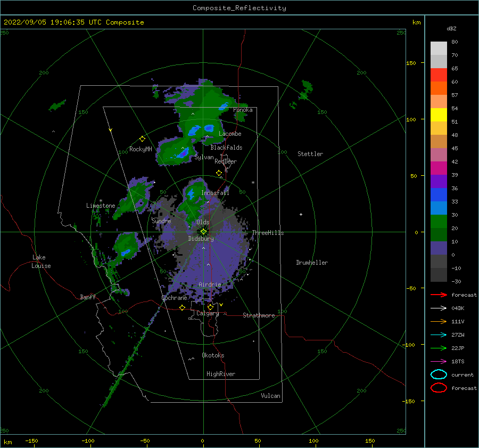The height and width of the screenshot is (448, 479).
Task: Pick the green 22JP arrow symbol
Action: 439,348
